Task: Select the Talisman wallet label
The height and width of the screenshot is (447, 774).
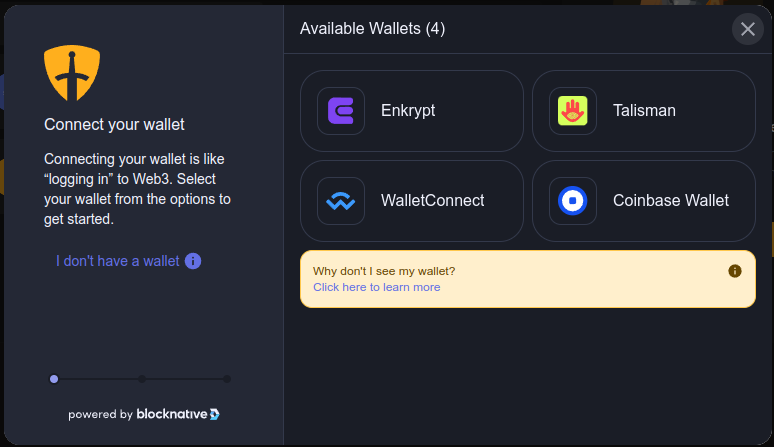Action: 644,111
